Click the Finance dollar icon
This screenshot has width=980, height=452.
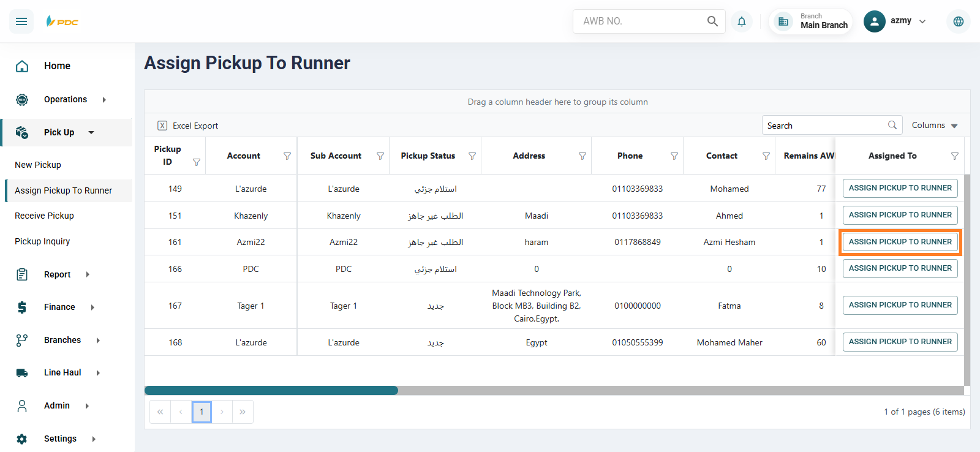(x=22, y=307)
